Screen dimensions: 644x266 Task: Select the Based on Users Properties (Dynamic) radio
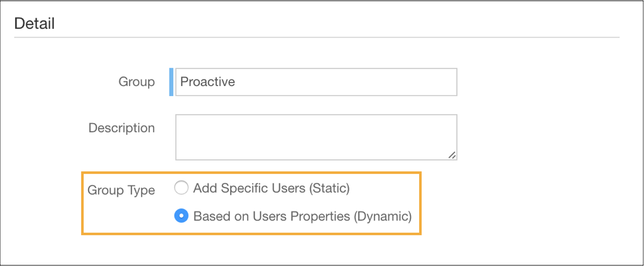coord(181,216)
